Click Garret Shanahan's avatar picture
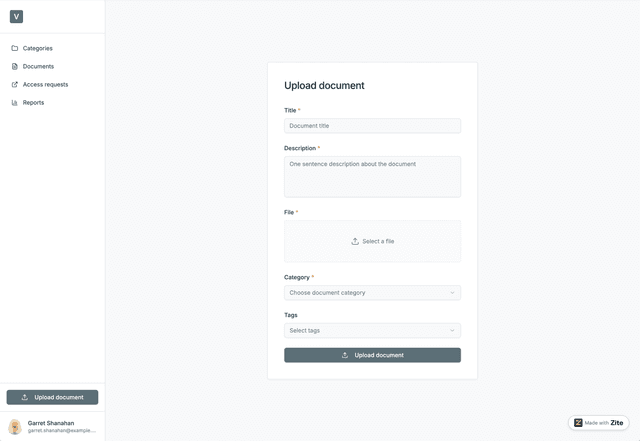Screen dimensions: 640x441 click(15, 427)
